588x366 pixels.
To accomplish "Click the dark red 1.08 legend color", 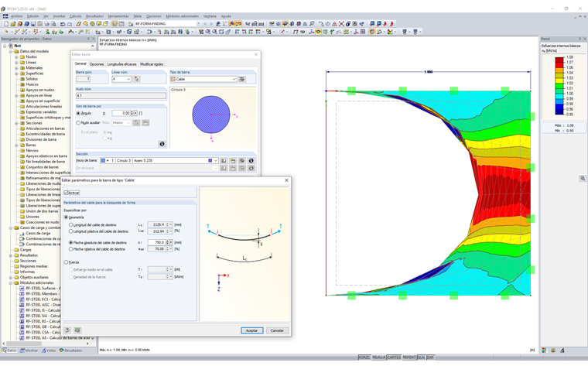I will point(559,60).
